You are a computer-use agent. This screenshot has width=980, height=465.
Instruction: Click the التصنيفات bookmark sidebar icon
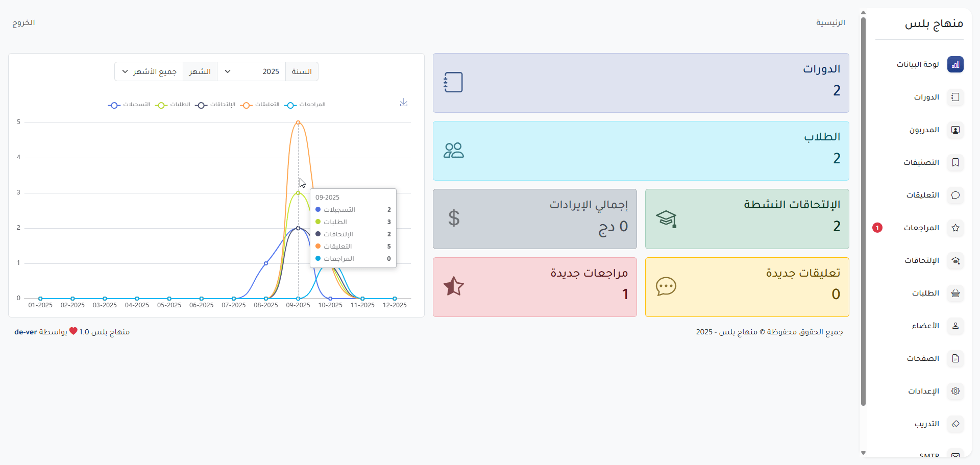coord(955,163)
